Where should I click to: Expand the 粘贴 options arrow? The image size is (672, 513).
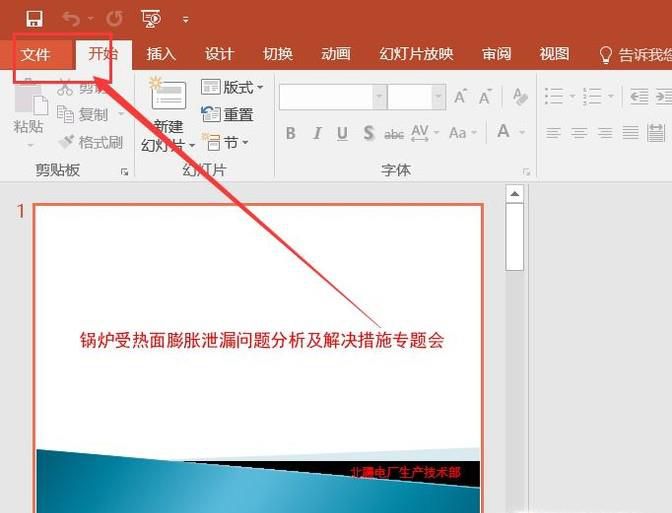(x=30, y=146)
